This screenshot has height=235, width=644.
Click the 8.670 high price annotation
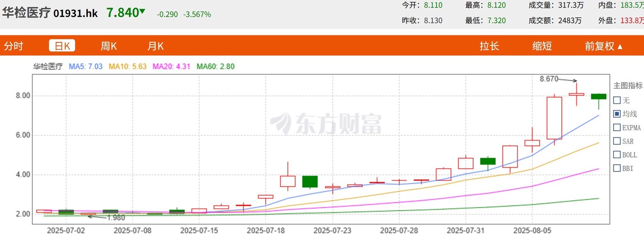click(549, 79)
